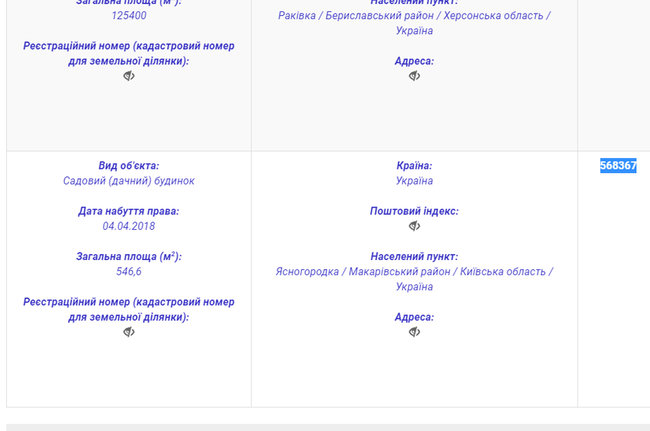Click the text Садовий (дачний) будинок
This screenshot has width=650, height=431.
129,181
